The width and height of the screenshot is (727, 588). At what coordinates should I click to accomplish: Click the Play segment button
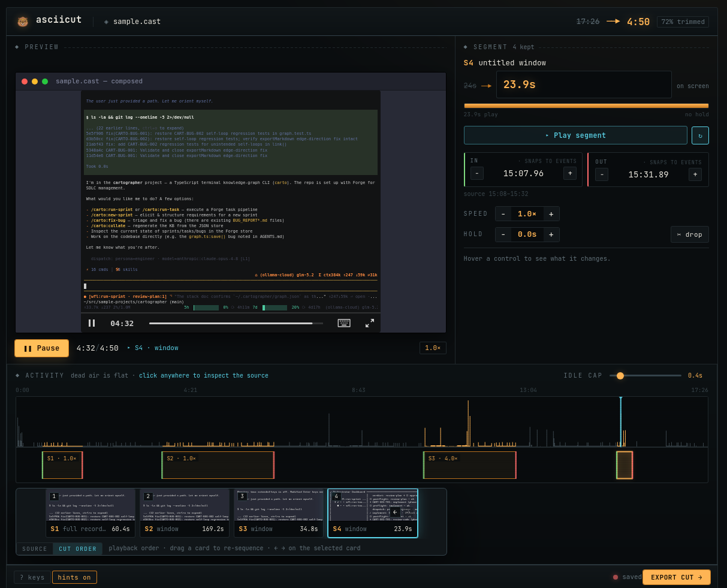pos(575,135)
